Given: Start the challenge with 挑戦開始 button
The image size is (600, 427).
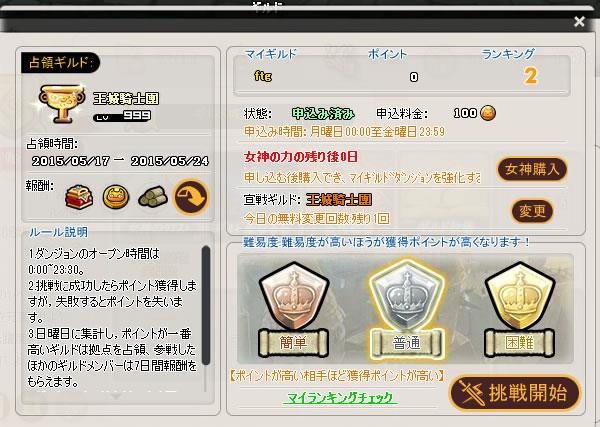Looking at the screenshot, I should (515, 393).
